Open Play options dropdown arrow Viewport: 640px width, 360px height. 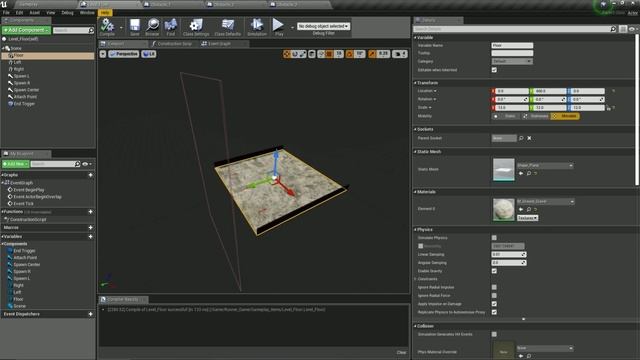pyautogui.click(x=292, y=27)
